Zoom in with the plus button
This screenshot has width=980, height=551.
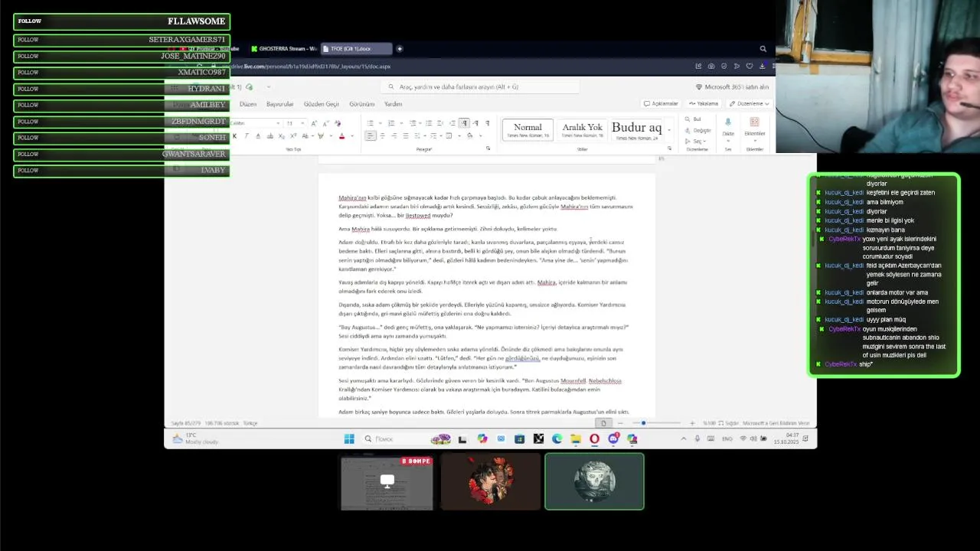692,423
